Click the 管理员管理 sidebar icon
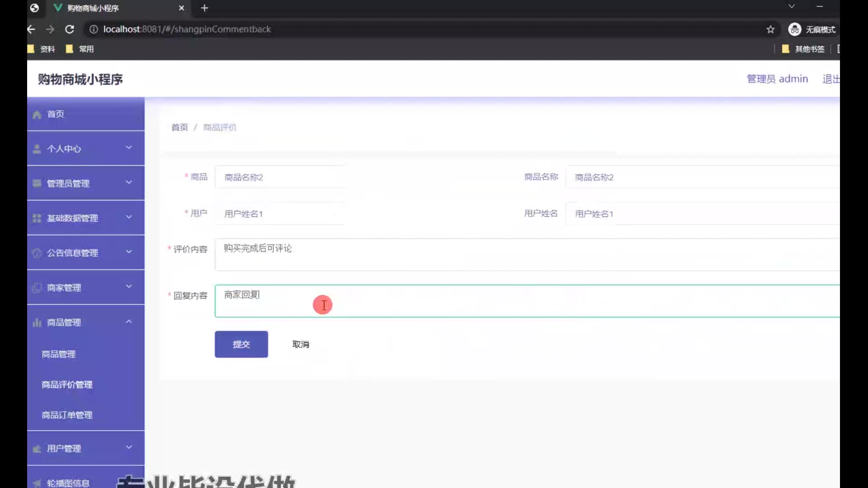 (37, 183)
